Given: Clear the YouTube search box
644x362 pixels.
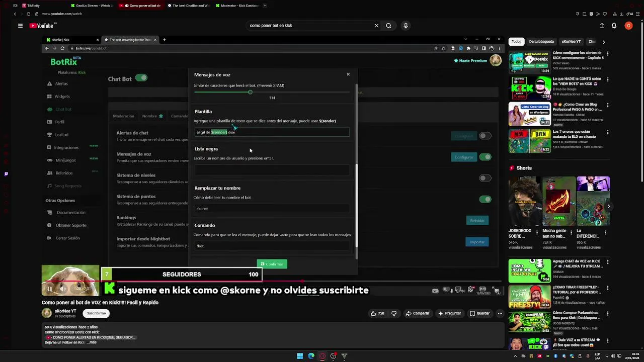Looking at the screenshot, I should (x=376, y=26).
